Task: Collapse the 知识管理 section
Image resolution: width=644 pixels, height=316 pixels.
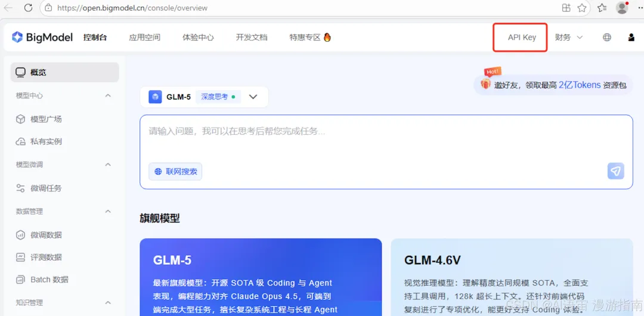Action: 108,302
